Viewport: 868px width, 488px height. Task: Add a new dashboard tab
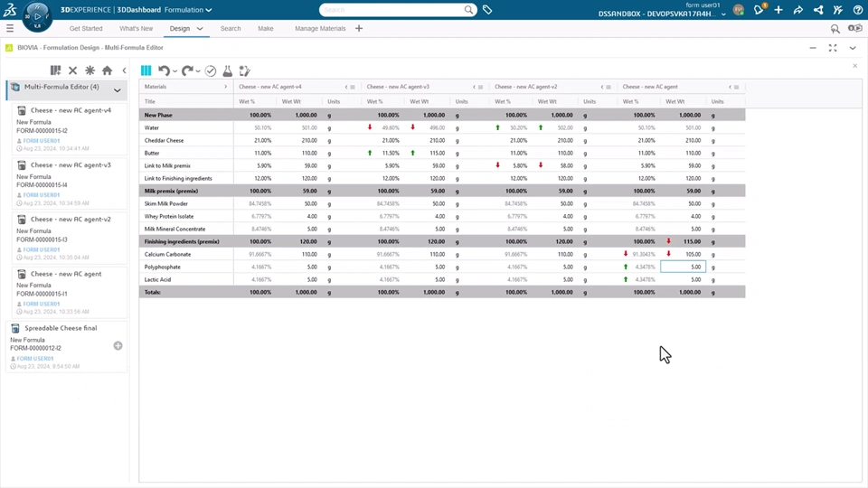359,28
